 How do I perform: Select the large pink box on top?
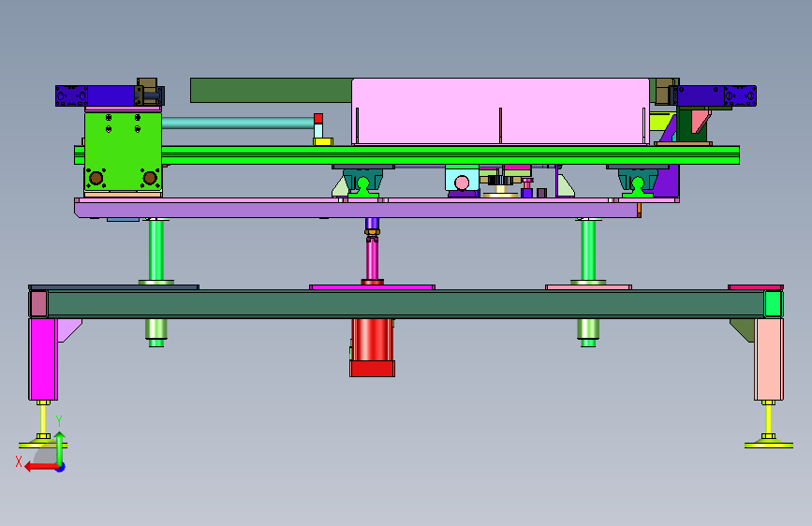500,110
